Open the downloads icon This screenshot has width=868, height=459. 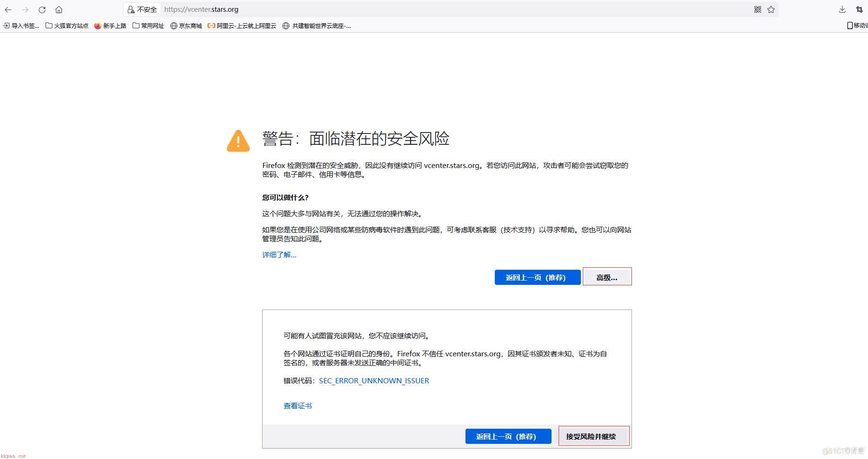(x=842, y=9)
